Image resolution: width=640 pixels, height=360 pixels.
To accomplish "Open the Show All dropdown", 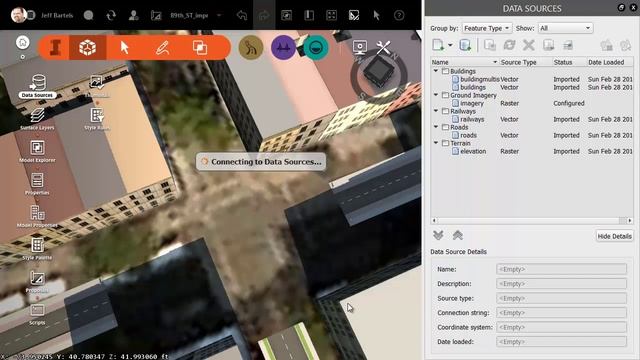I will point(565,28).
